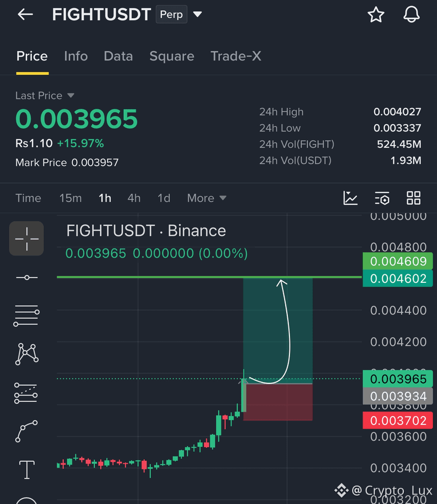The image size is (437, 504).
Task: Click the 24h High value 0.004027
Action: pos(397,112)
